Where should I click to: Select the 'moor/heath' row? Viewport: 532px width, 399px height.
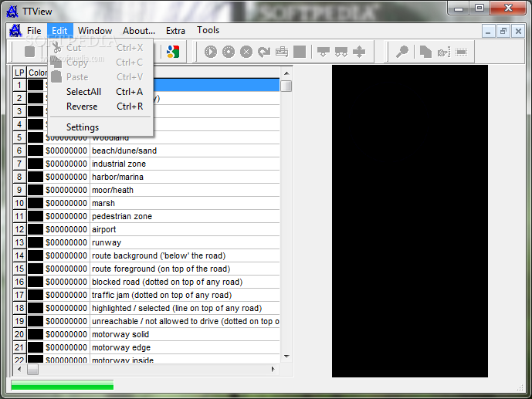coord(146,190)
